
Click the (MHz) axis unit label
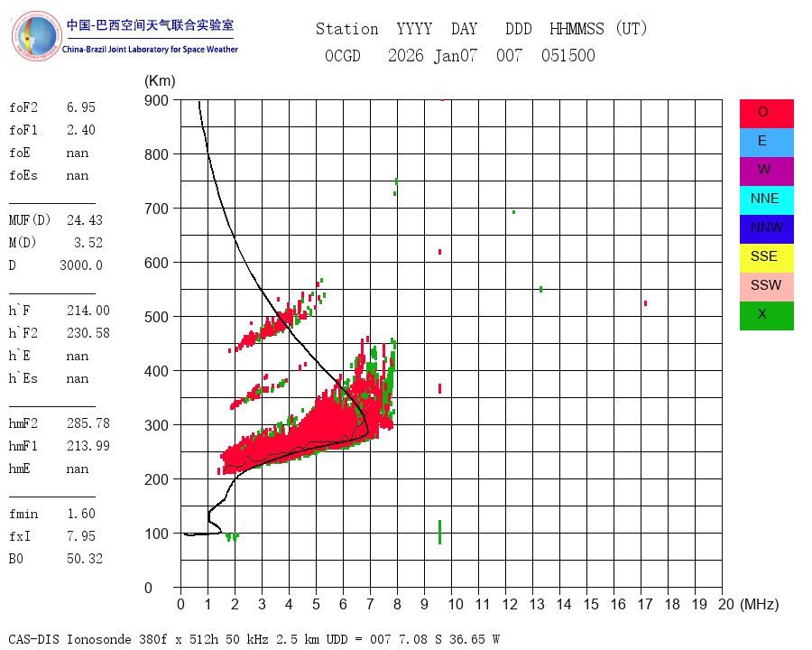760,604
